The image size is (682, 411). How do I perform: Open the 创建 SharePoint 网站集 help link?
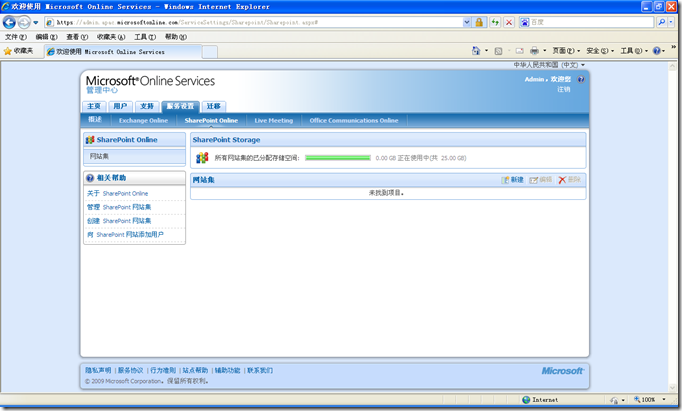coord(119,221)
